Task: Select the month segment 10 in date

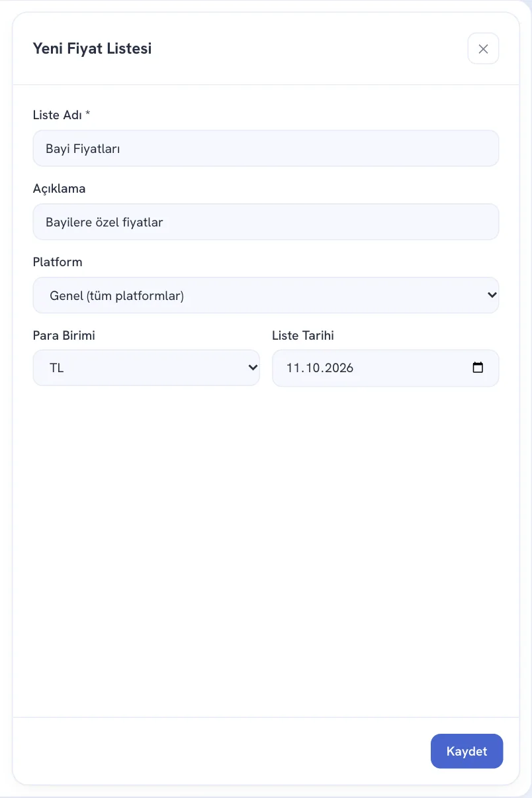Action: (310, 368)
